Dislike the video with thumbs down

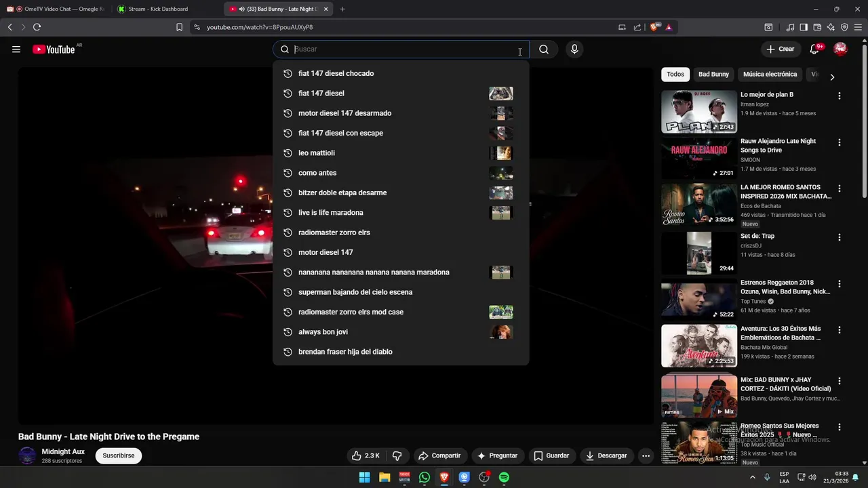397,455
